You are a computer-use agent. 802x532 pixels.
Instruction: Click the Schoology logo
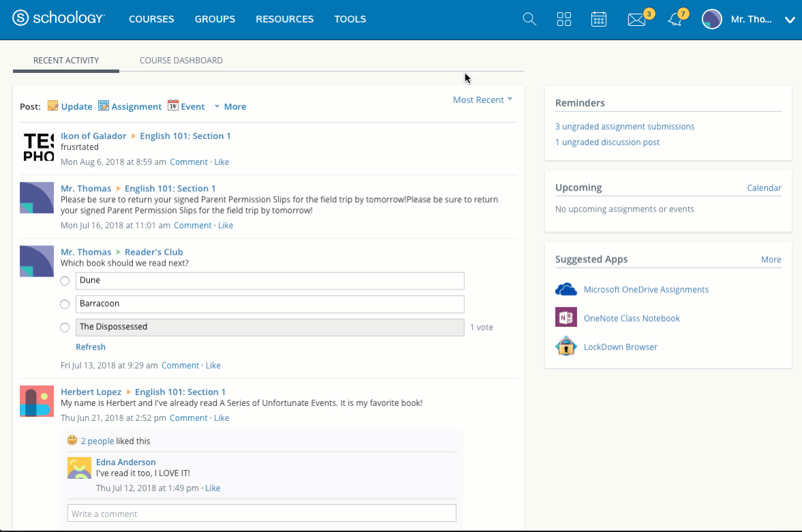coord(59,18)
